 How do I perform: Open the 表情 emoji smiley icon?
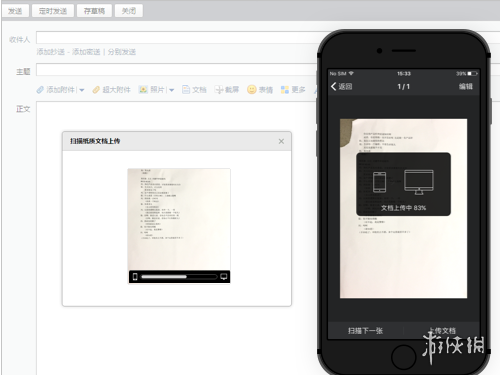tap(252, 89)
